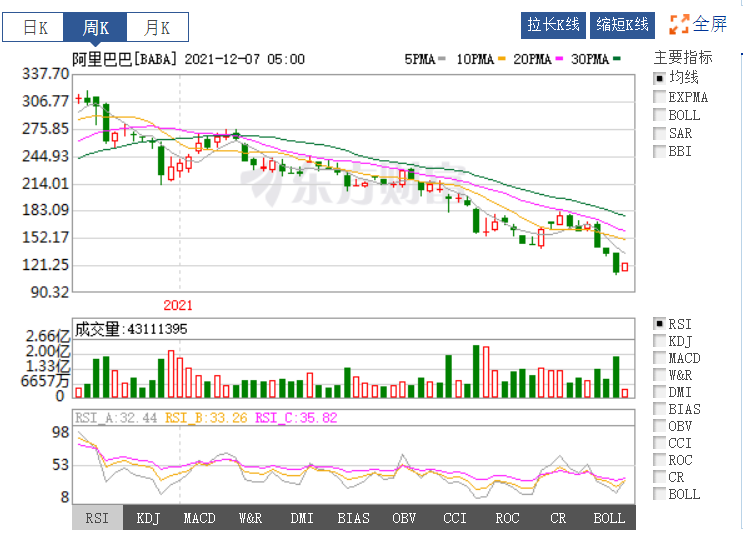Click the 缩短K线 button
The width and height of the screenshot is (743, 548).
[622, 25]
